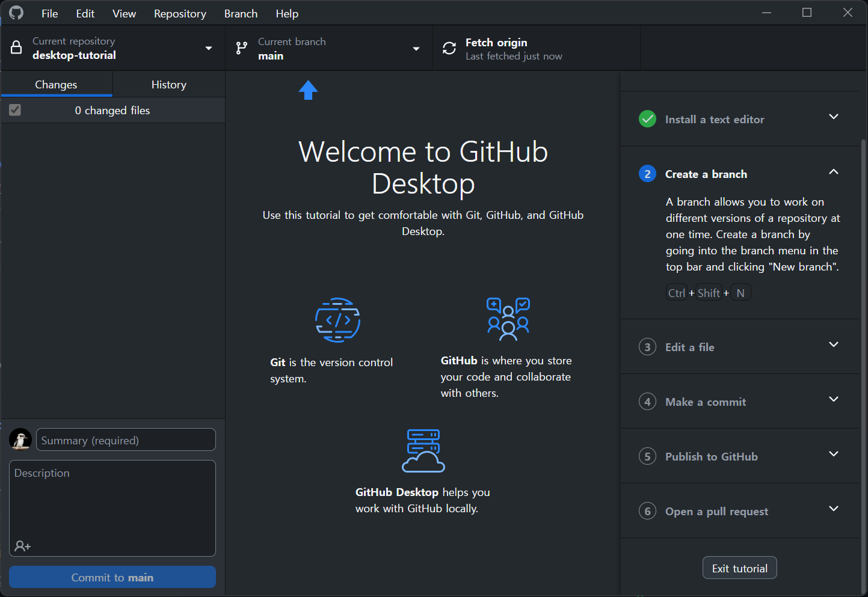Switch to the History tab
This screenshot has height=597, width=868.
[168, 84]
